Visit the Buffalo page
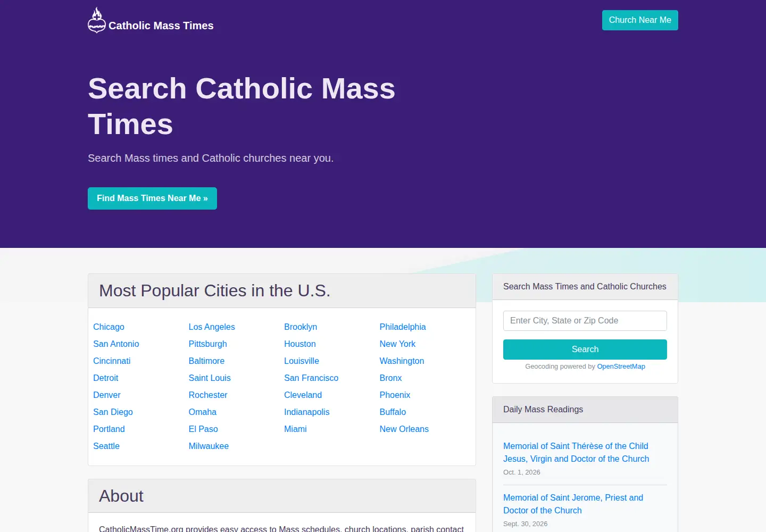Screen dimensions: 766x532 pyautogui.click(x=393, y=412)
